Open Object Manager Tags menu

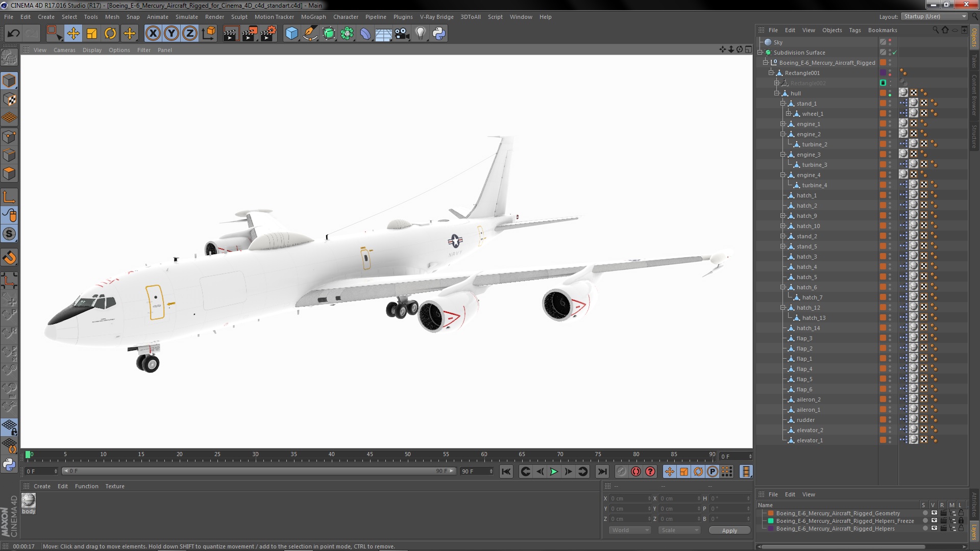(x=854, y=30)
